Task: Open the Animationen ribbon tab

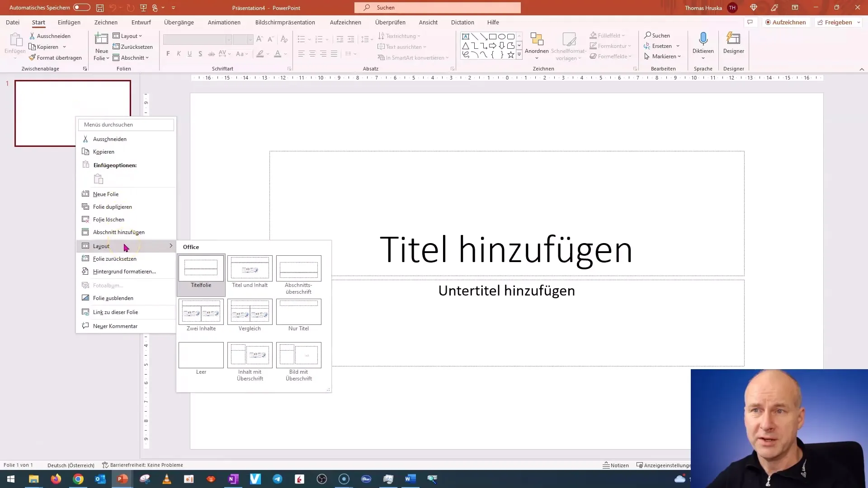Action: tap(224, 22)
